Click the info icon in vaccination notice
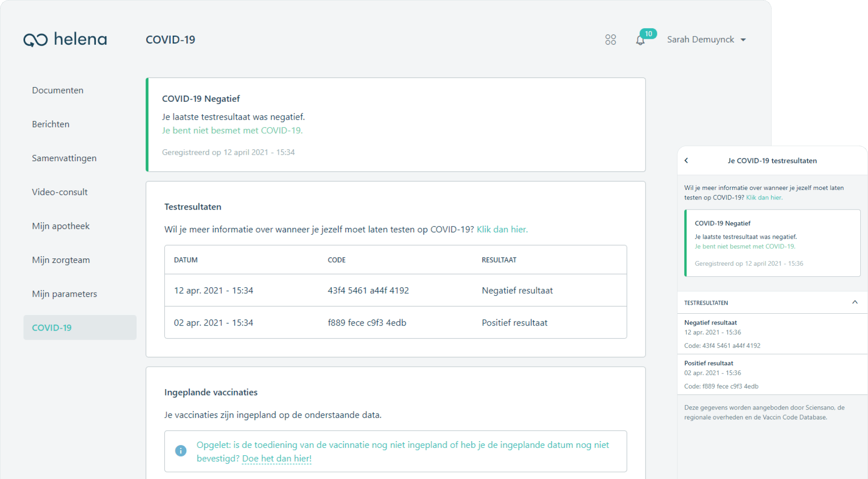The height and width of the screenshot is (479, 868). click(181, 451)
